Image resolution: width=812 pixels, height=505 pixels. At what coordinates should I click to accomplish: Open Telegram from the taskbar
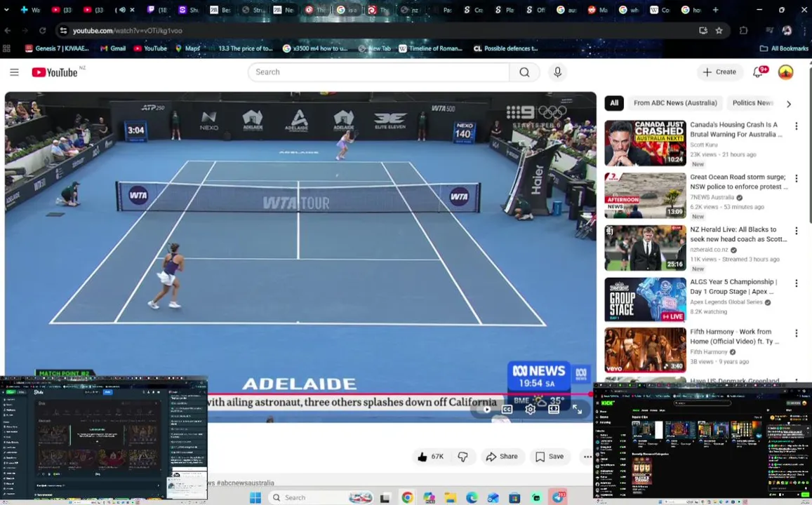tap(558, 498)
